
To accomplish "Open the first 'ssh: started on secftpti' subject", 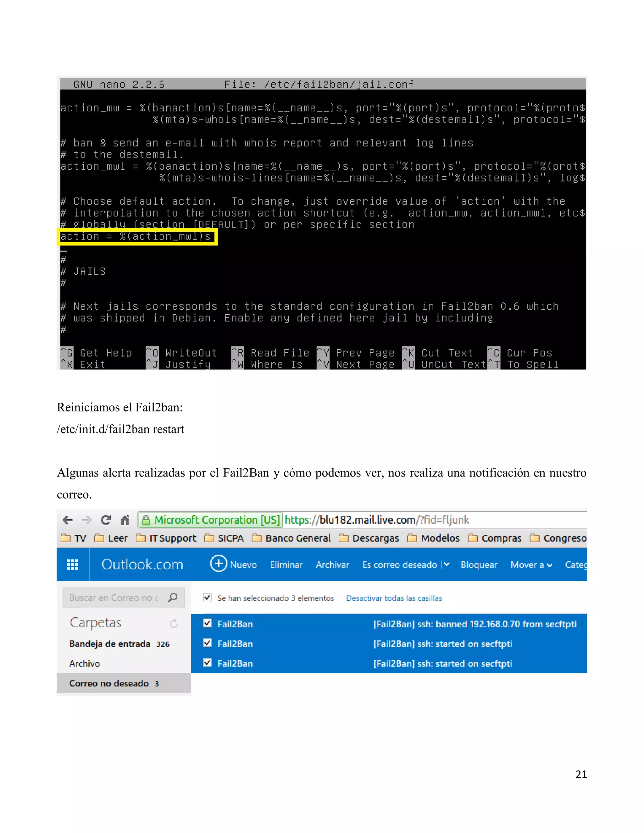I will [442, 644].
